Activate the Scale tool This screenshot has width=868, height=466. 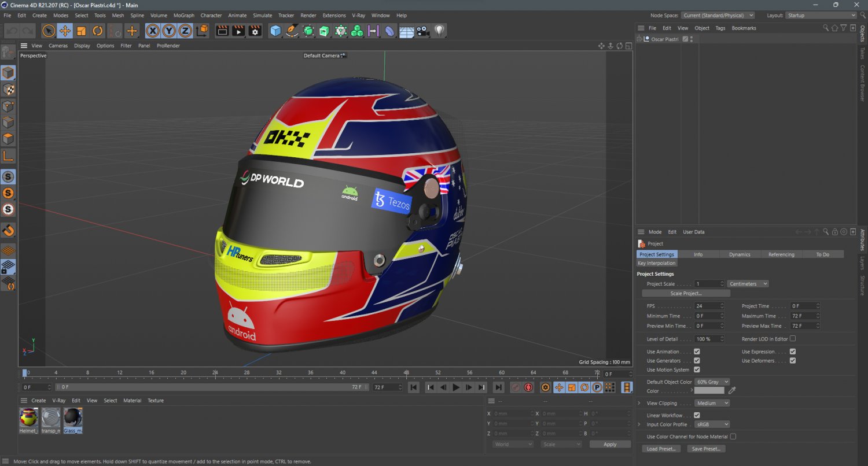point(81,31)
